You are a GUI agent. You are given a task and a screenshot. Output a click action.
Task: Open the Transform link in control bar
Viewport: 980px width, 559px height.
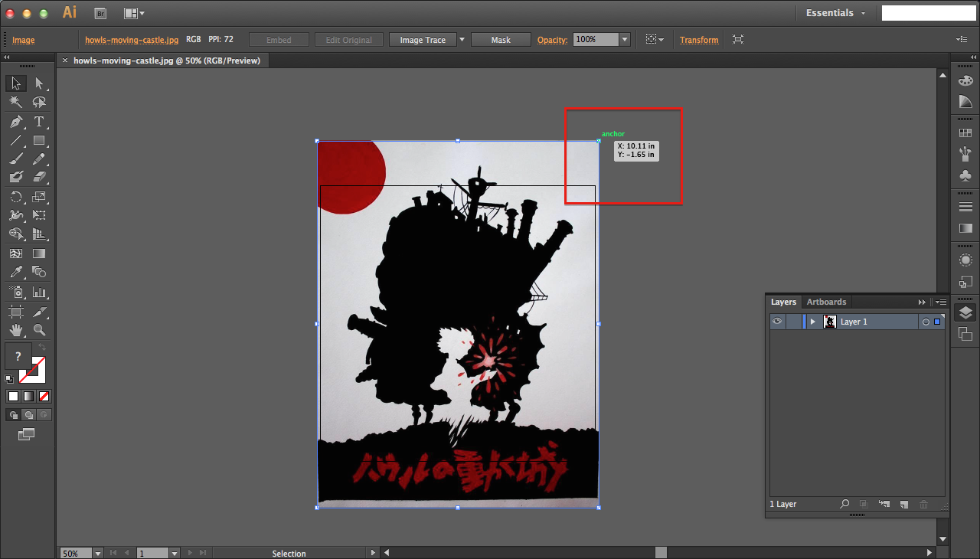[x=699, y=40]
